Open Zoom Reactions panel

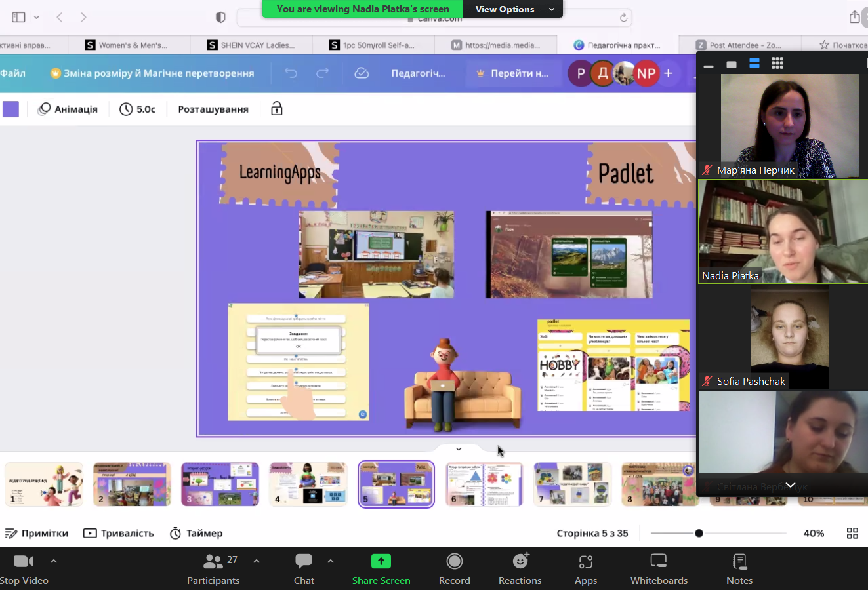click(x=520, y=569)
